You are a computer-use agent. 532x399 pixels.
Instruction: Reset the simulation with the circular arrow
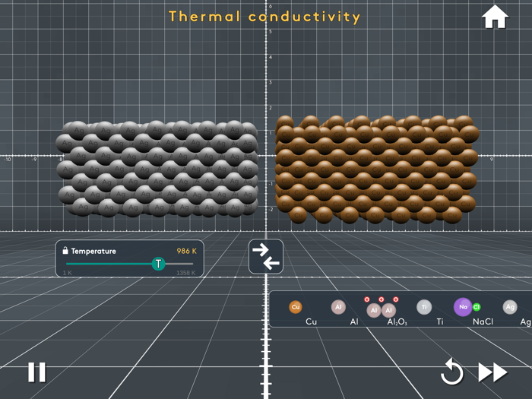pos(452,372)
